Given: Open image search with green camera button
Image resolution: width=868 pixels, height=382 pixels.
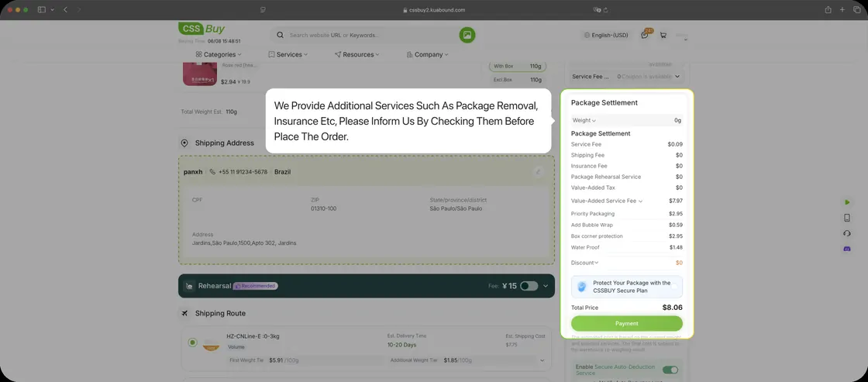Looking at the screenshot, I should (x=467, y=35).
